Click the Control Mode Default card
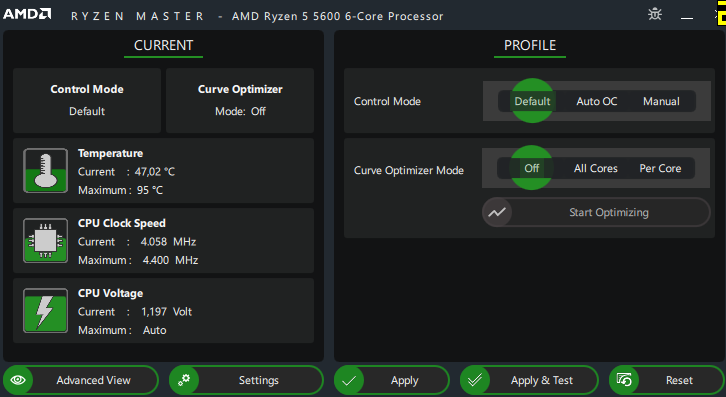Viewport: 726px width, 397px height. click(87, 101)
